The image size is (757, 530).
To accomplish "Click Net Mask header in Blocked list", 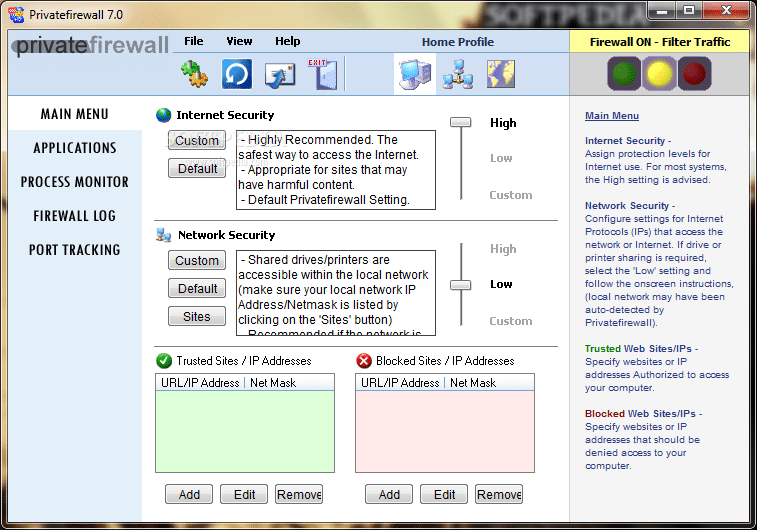I will point(473,383).
